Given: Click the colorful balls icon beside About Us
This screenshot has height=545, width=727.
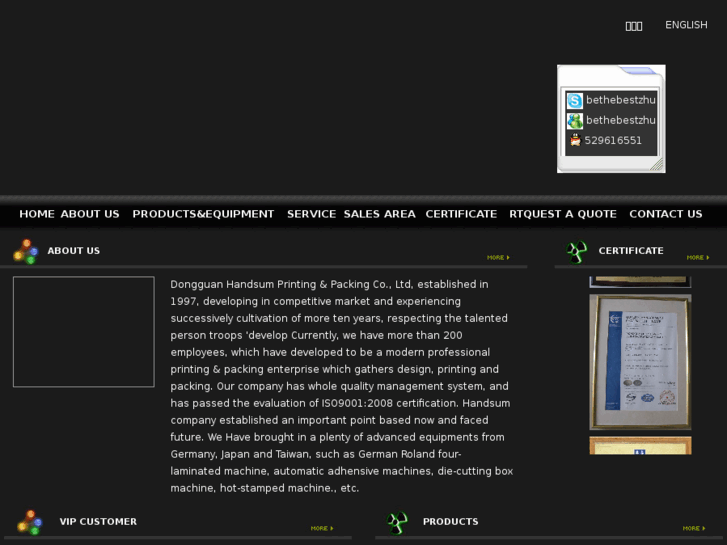Looking at the screenshot, I should (x=26, y=251).
